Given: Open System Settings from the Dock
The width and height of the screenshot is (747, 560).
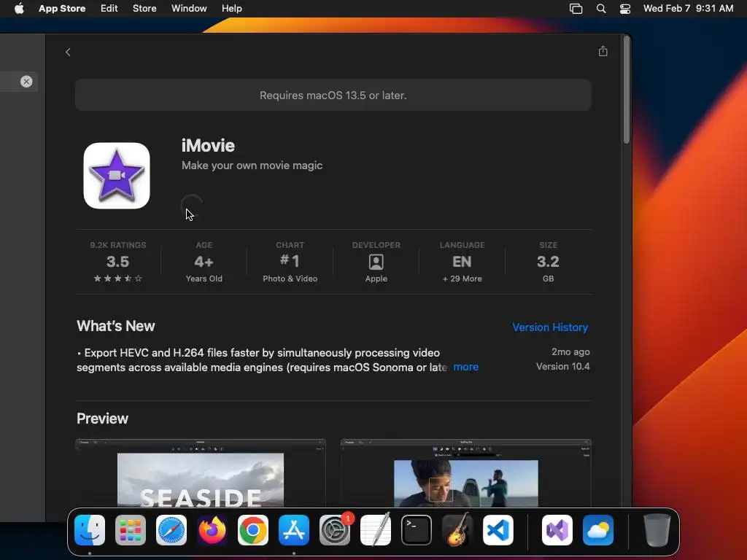Looking at the screenshot, I should pos(335,530).
